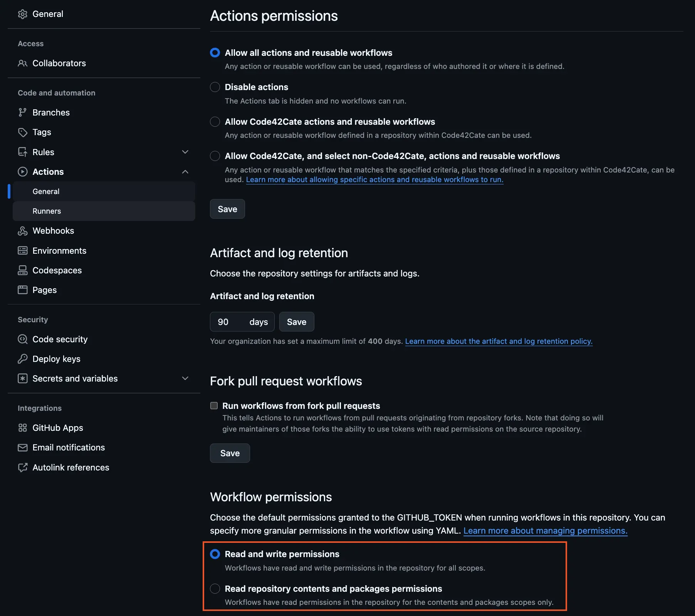The image size is (695, 616).
Task: Open Learn more about managing permissions link
Action: click(x=545, y=531)
